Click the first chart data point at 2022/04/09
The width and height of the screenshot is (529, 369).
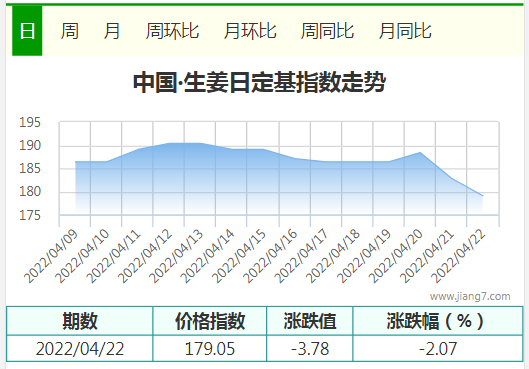pyautogui.click(x=75, y=162)
